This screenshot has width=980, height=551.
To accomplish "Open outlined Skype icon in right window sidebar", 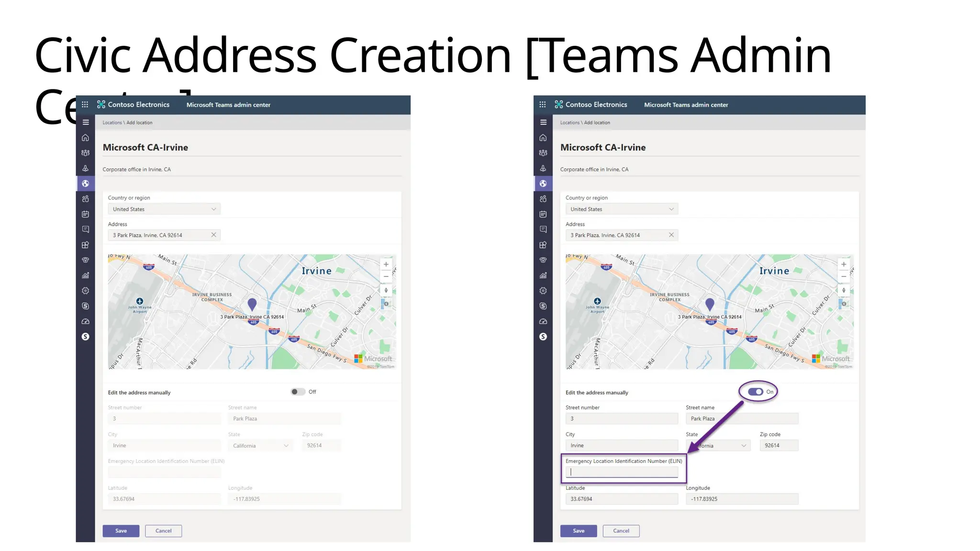I will point(543,306).
